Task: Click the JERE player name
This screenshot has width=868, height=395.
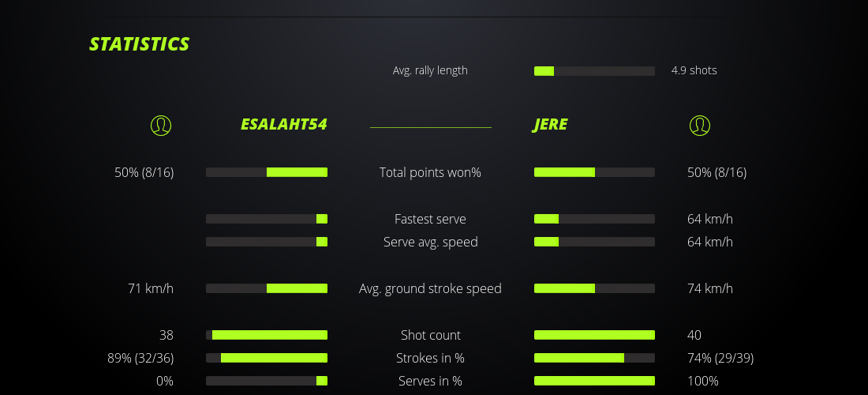Action: [550, 125]
